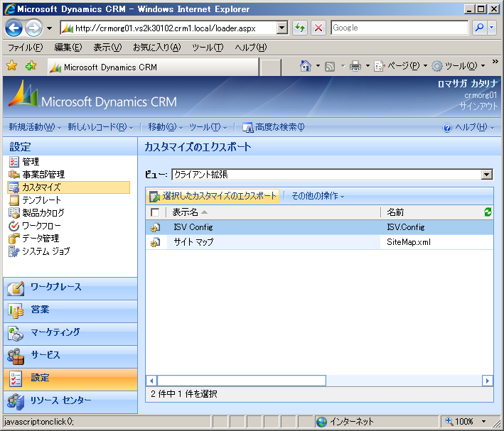Image resolution: width=504 pixels, height=431 pixels.
Task: Switch to the サービス area
Action: click(70, 356)
